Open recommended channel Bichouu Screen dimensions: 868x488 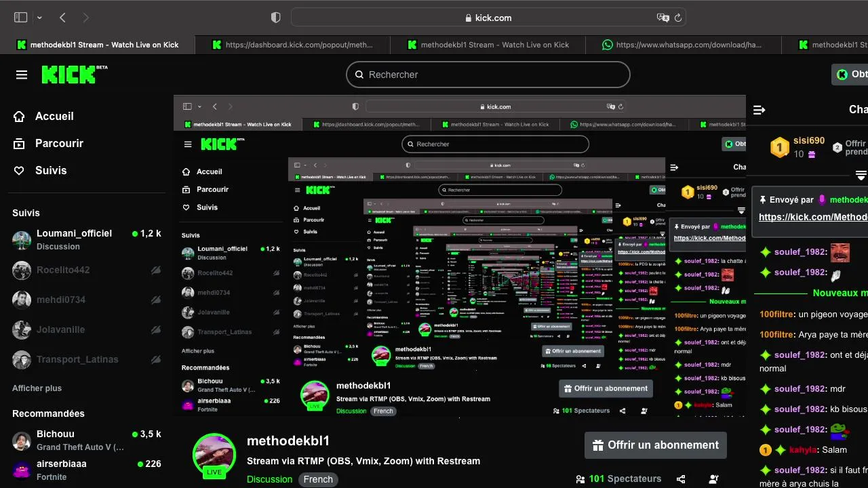pos(87,441)
